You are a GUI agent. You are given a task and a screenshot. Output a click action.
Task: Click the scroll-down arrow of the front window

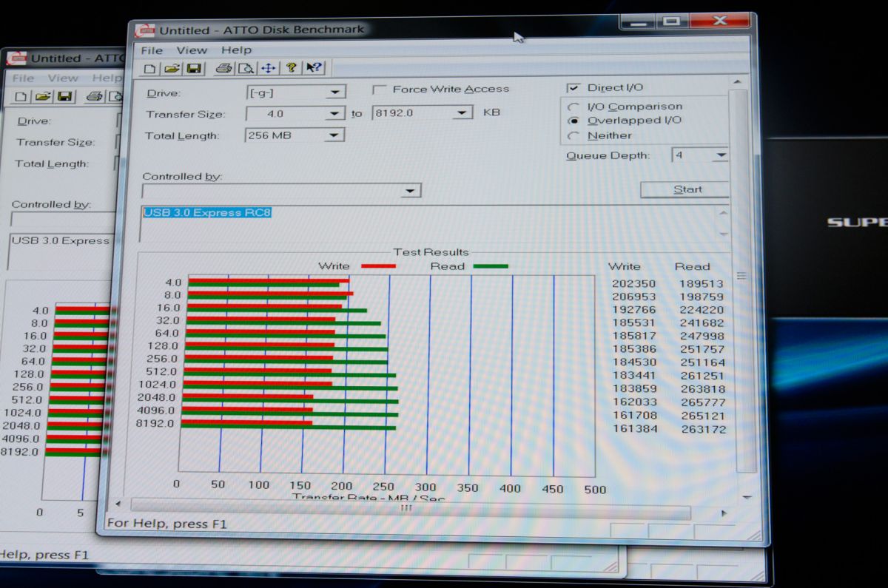pyautogui.click(x=746, y=498)
